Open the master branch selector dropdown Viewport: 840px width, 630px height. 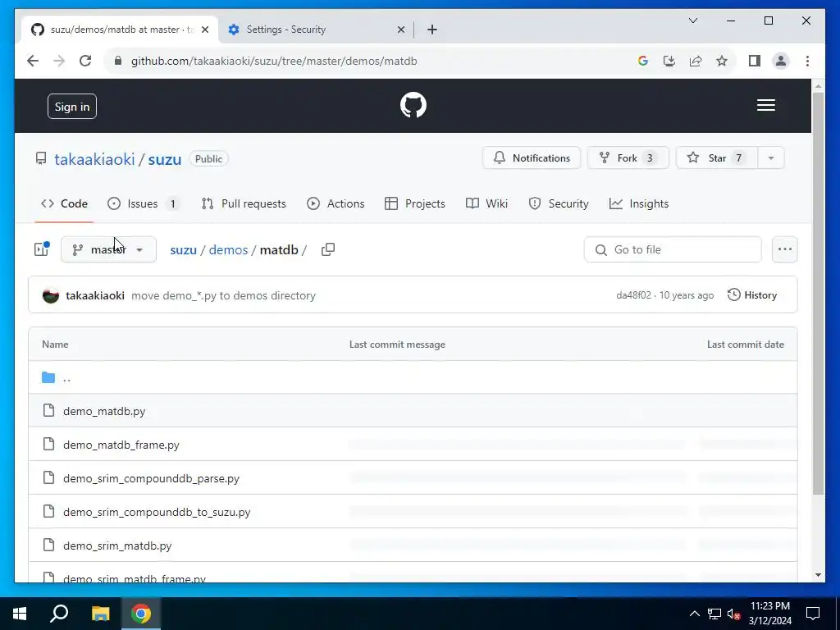click(109, 249)
